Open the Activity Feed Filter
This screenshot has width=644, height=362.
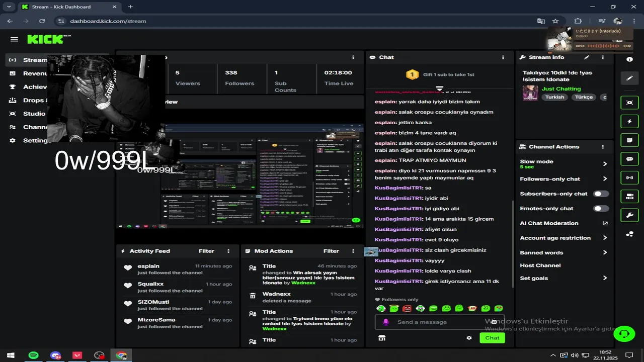206,251
